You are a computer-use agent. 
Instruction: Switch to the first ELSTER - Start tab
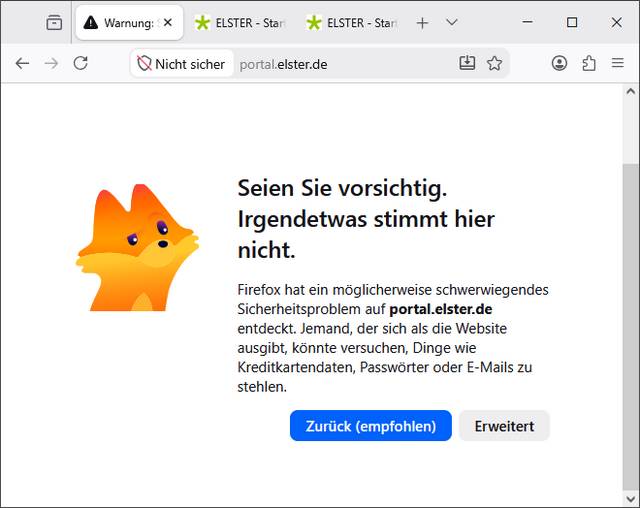240,23
